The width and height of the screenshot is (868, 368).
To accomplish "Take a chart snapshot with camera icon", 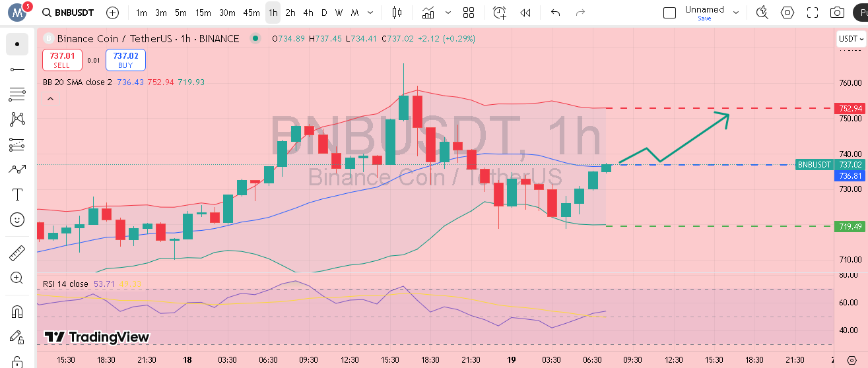I will pyautogui.click(x=838, y=13).
